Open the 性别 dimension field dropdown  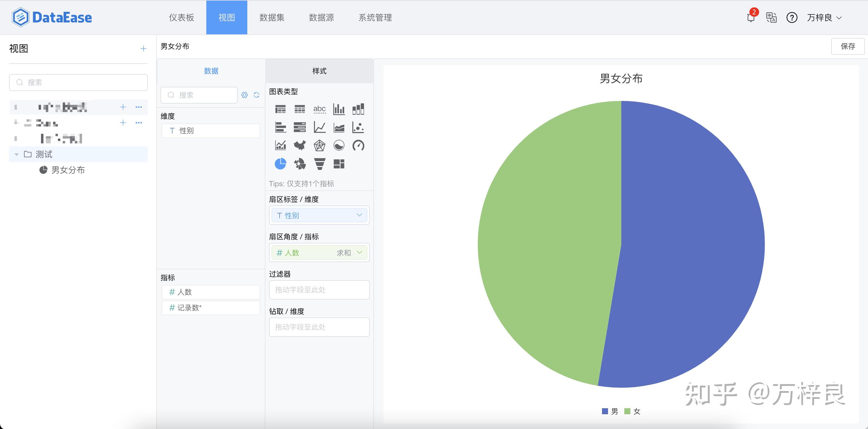pyautogui.click(x=319, y=215)
